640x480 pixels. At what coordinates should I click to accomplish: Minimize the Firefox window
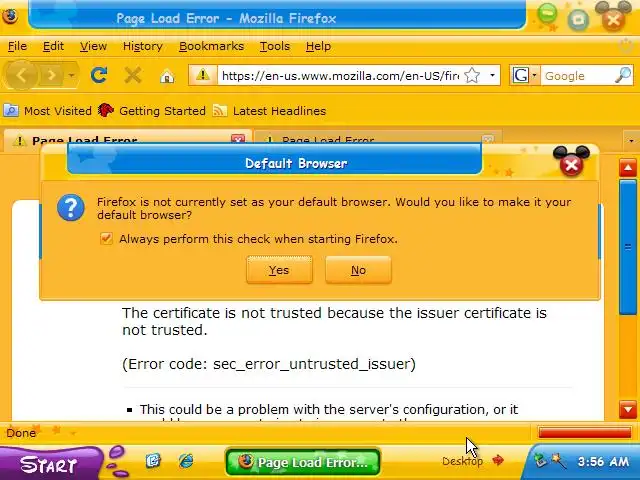coord(547,13)
